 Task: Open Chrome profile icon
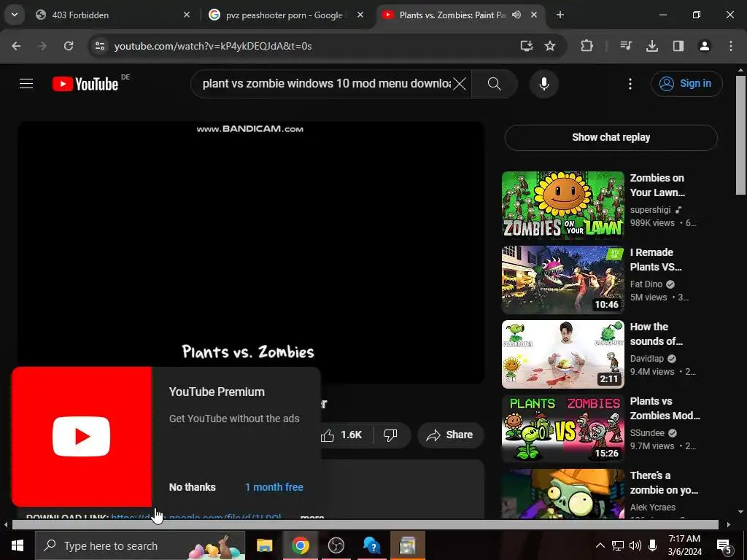[705, 46]
